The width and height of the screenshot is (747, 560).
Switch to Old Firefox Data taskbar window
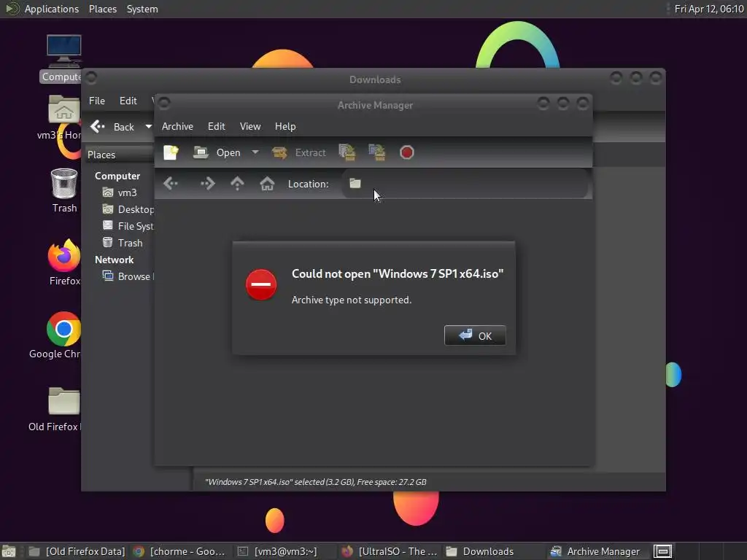pos(77,551)
